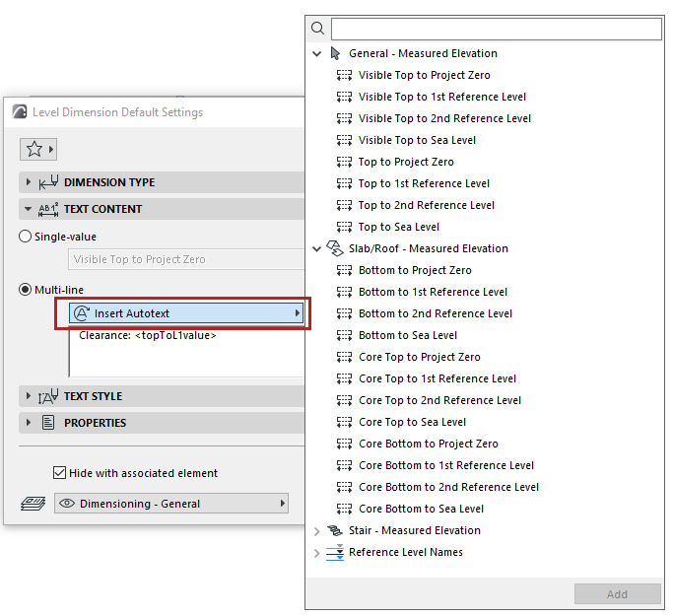This screenshot has width=673, height=616.
Task: Choose Bottom to 1st Reference Level
Action: click(434, 292)
